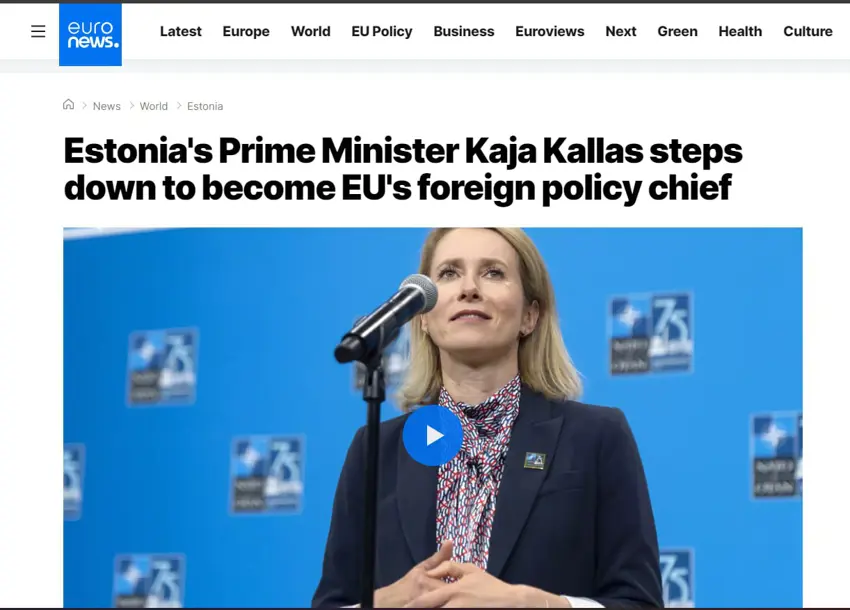The image size is (850, 610).
Task: Open the Next section
Action: point(621,31)
